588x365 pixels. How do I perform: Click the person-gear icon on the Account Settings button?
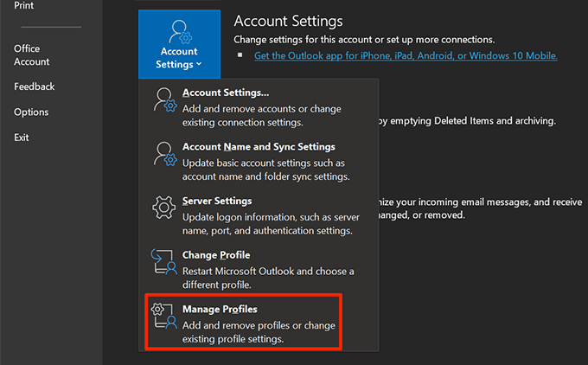pos(179,32)
